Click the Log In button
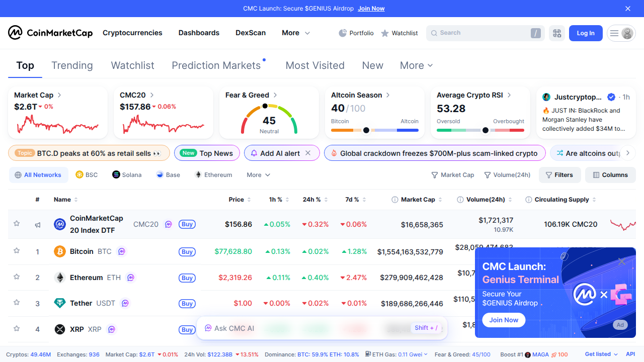The height and width of the screenshot is (362, 644). 585,33
